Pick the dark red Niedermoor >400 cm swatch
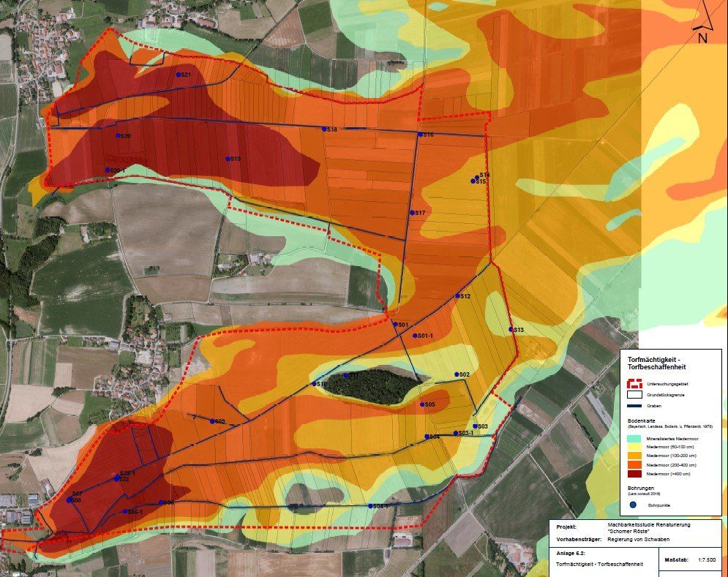This screenshot has height=577, width=728. 634,473
